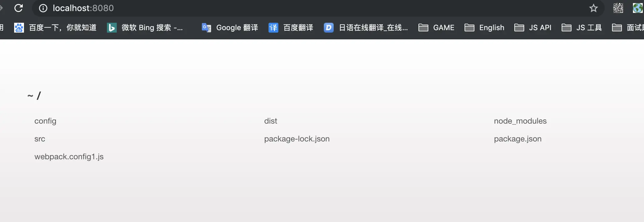Click the globe extension icon in toolbar
The width and height of the screenshot is (644, 222).
(x=638, y=8)
